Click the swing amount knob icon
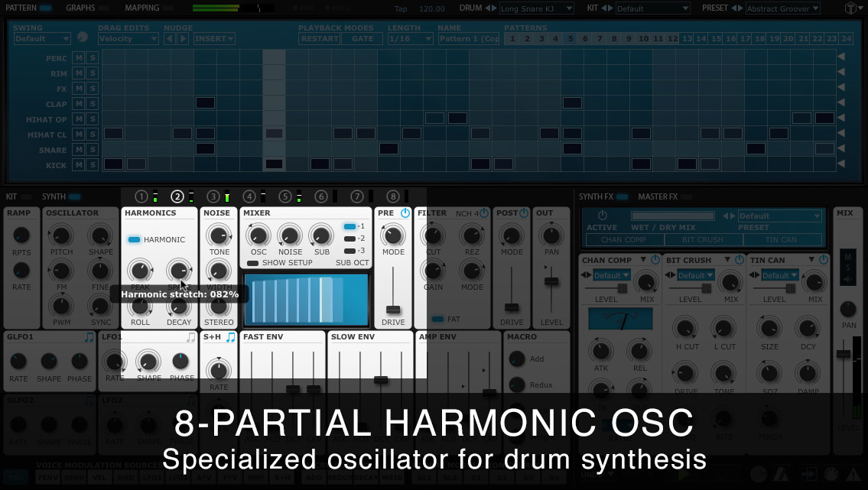The height and width of the screenshot is (490, 868). (83, 37)
